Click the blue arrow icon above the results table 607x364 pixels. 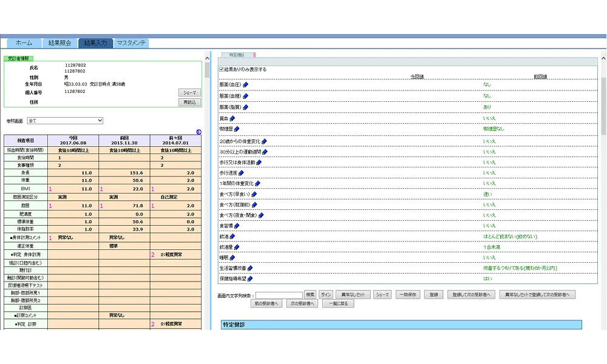[x=198, y=132]
